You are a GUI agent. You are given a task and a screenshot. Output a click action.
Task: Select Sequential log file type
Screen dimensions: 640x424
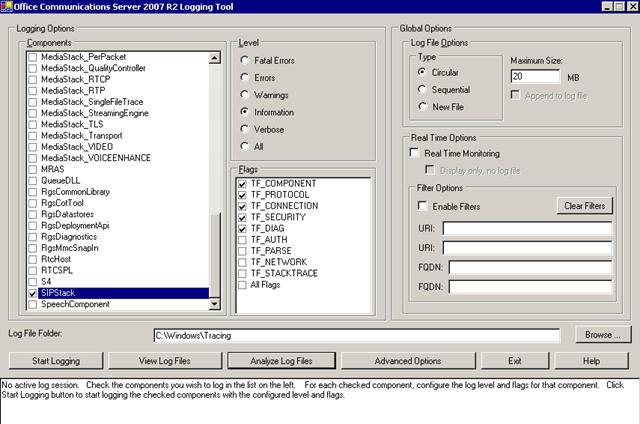422,89
